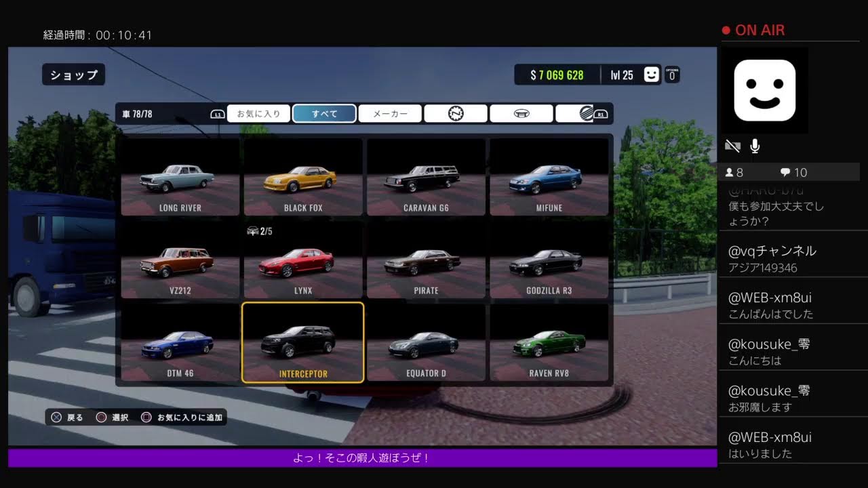Click the circle button 選択 select prompt

113,418
